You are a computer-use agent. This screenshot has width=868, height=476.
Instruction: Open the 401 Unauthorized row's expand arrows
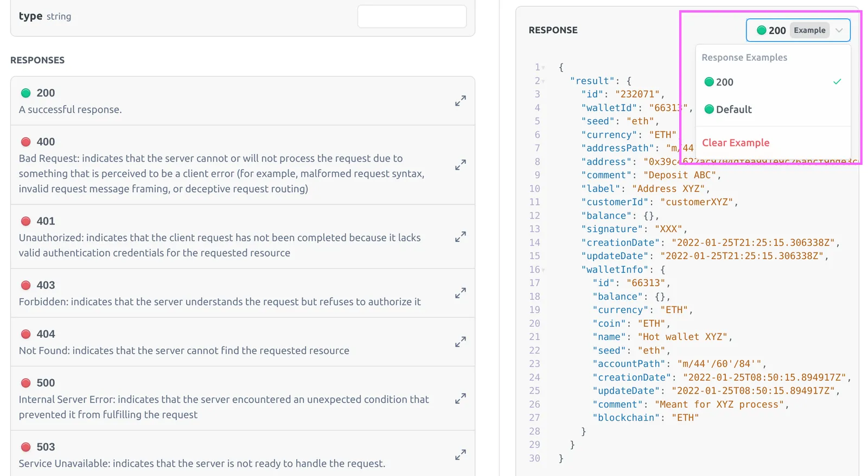tap(460, 237)
